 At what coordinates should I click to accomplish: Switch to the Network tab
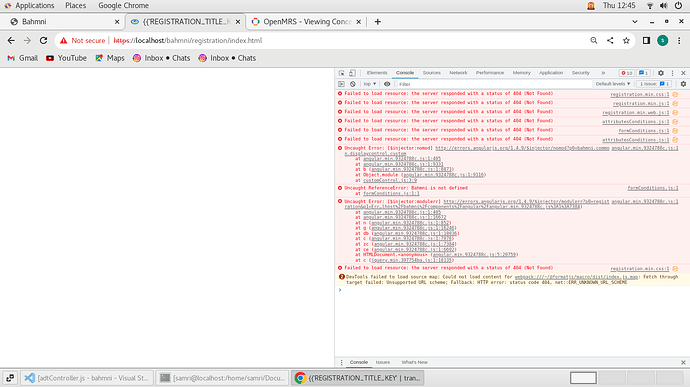[458, 73]
